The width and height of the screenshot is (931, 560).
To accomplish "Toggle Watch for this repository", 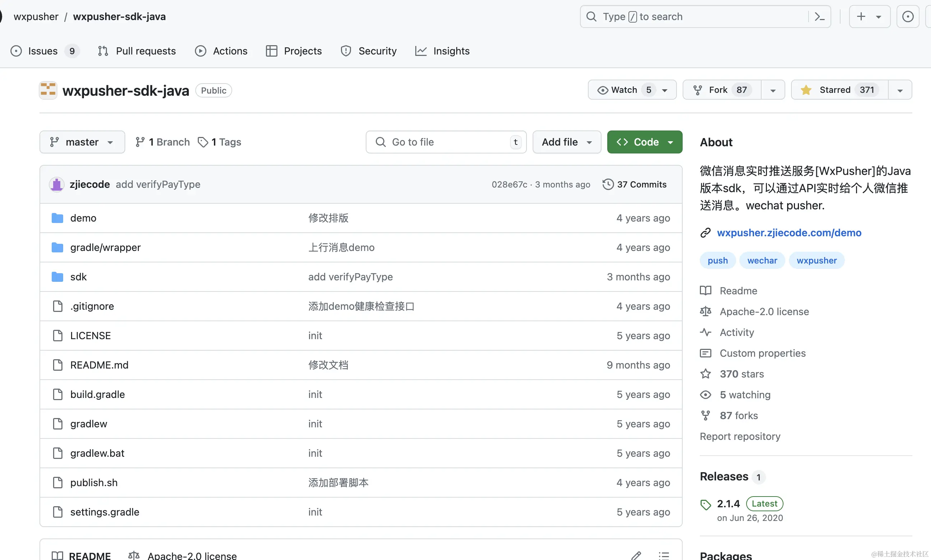I will 623,89.
